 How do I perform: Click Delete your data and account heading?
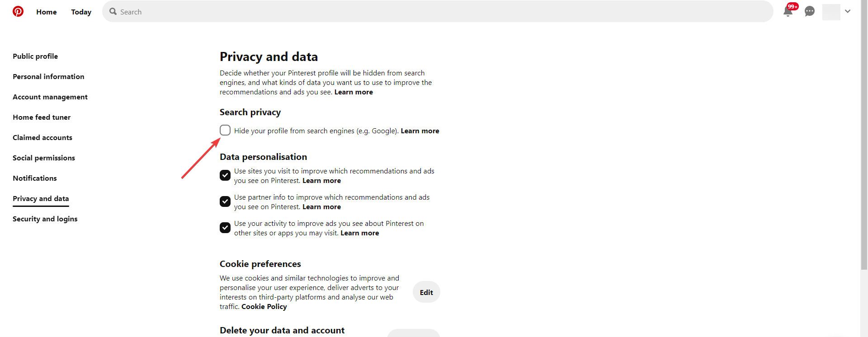point(282,330)
